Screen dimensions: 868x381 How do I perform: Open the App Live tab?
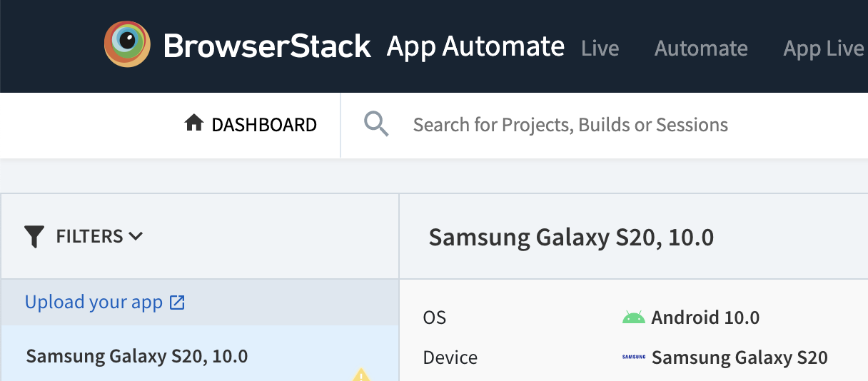[x=824, y=49]
